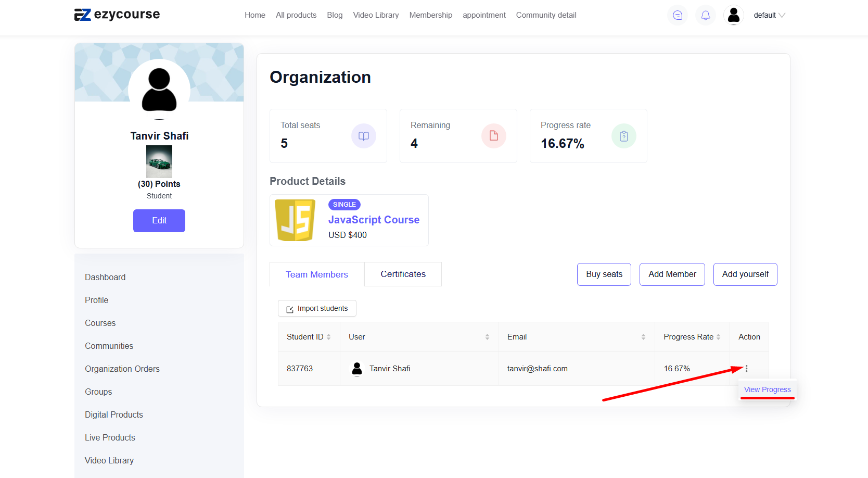868x478 pixels.
Task: Click the Remaining seats document icon
Action: pyautogui.click(x=493, y=136)
